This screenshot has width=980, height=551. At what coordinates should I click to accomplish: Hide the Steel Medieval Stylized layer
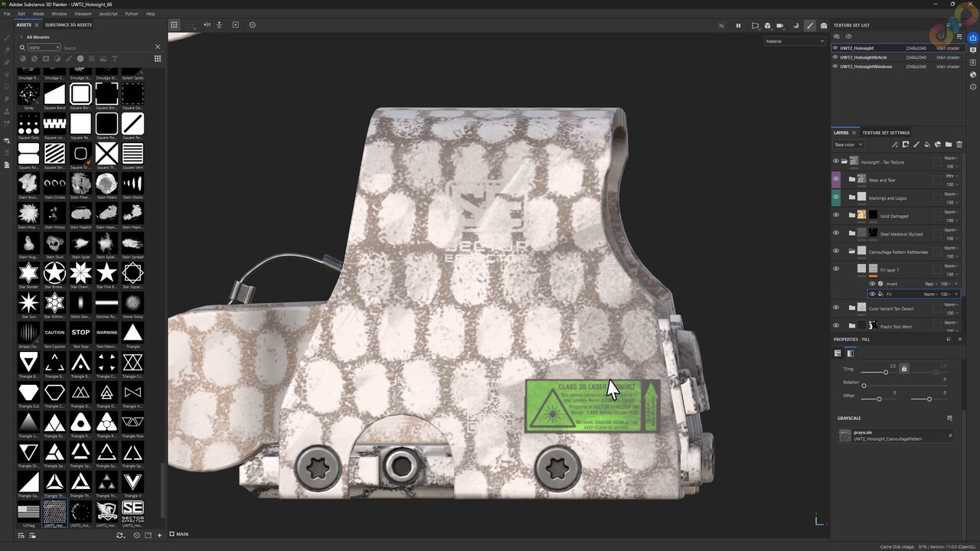[x=836, y=233]
